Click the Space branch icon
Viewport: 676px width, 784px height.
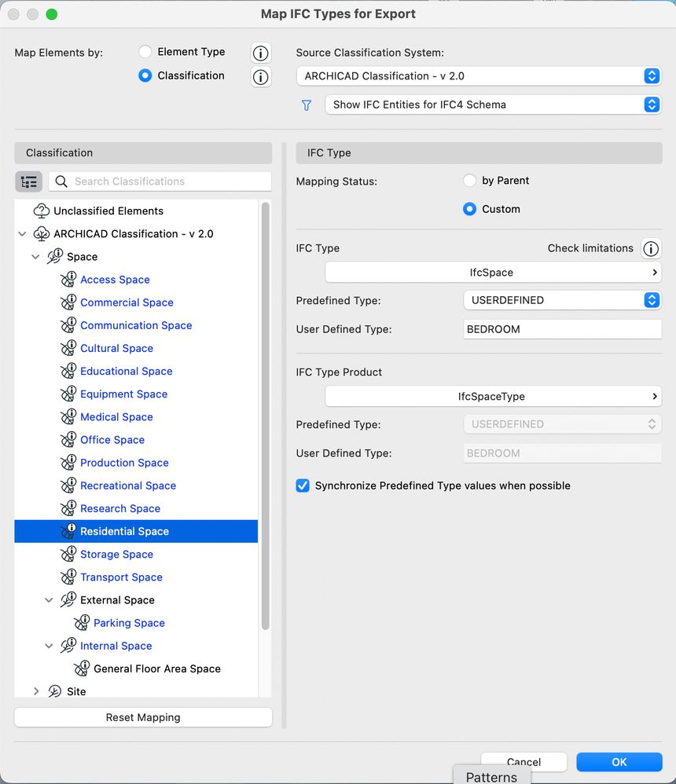(x=54, y=257)
